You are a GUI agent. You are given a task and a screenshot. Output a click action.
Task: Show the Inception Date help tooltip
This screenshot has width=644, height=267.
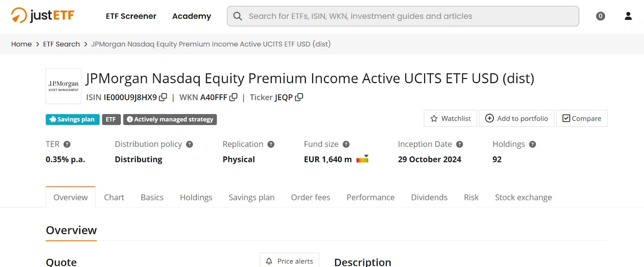point(460,144)
